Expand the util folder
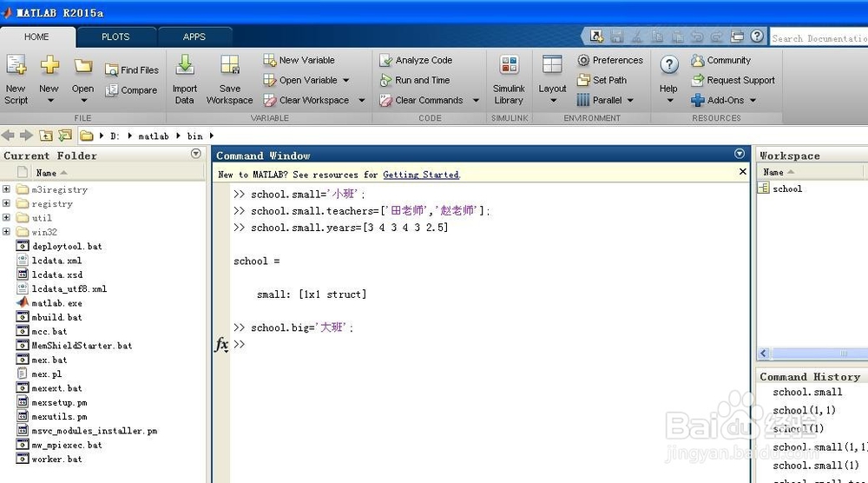 click(6, 217)
